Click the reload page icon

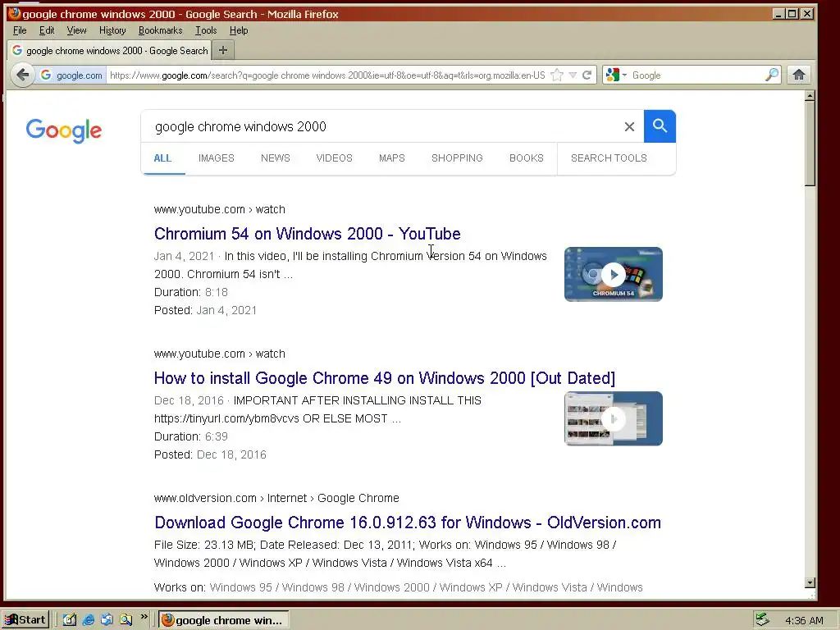tap(587, 75)
